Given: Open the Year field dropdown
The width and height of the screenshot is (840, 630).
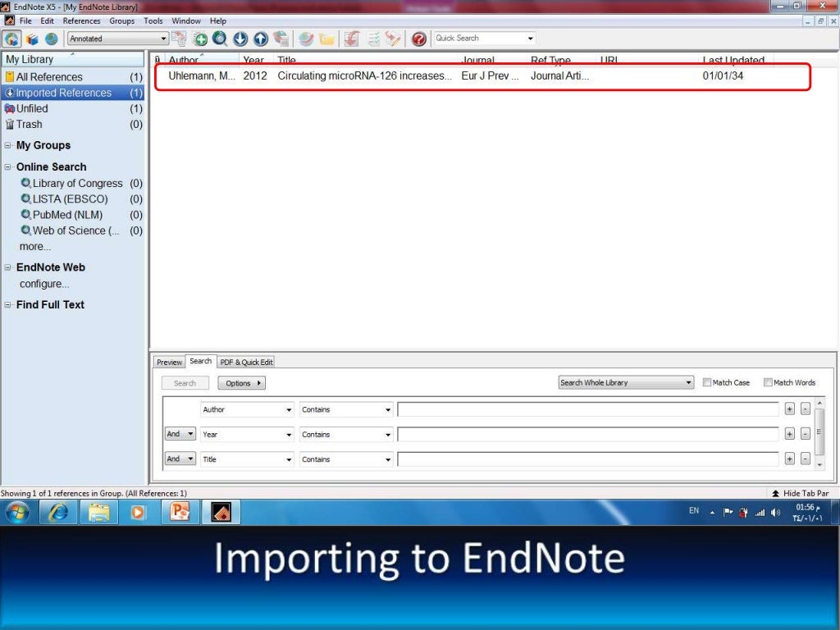Looking at the screenshot, I should [x=247, y=435].
